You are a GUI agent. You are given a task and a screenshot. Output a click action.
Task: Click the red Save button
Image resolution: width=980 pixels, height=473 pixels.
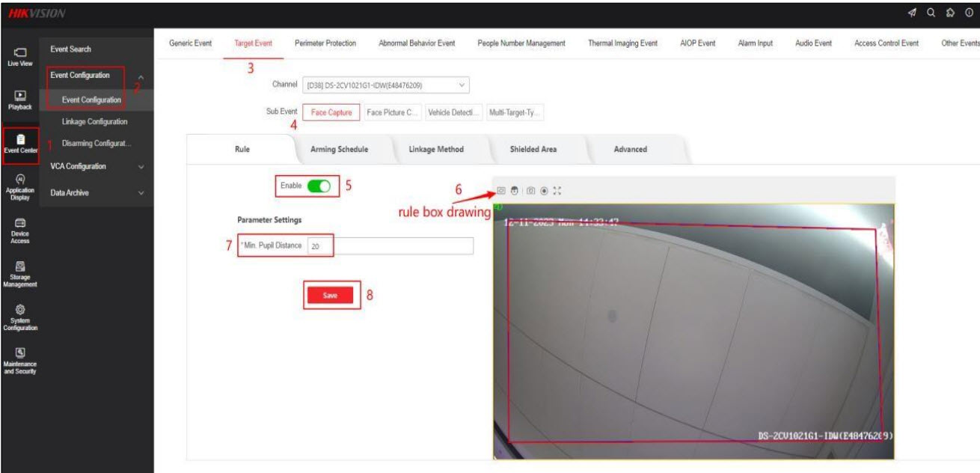(330, 296)
